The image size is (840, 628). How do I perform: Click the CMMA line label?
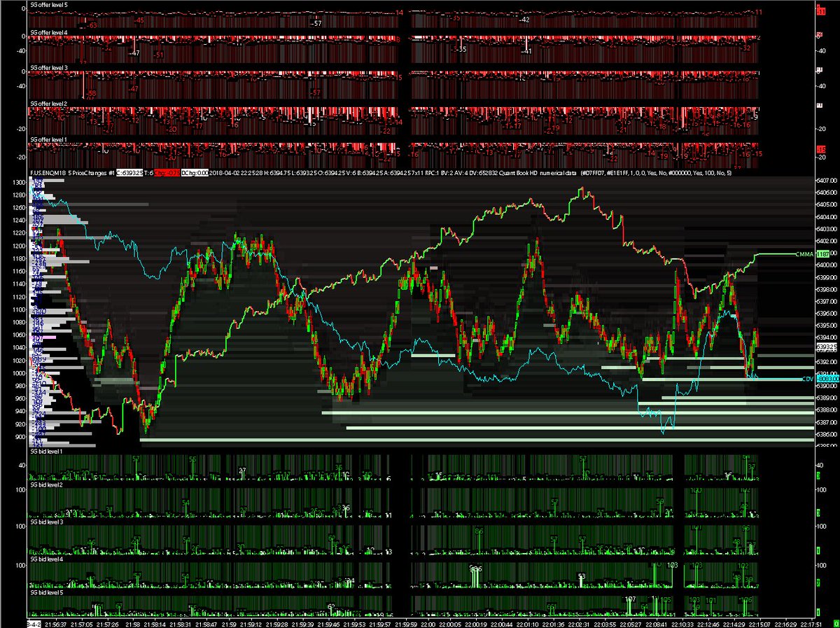tap(805, 255)
